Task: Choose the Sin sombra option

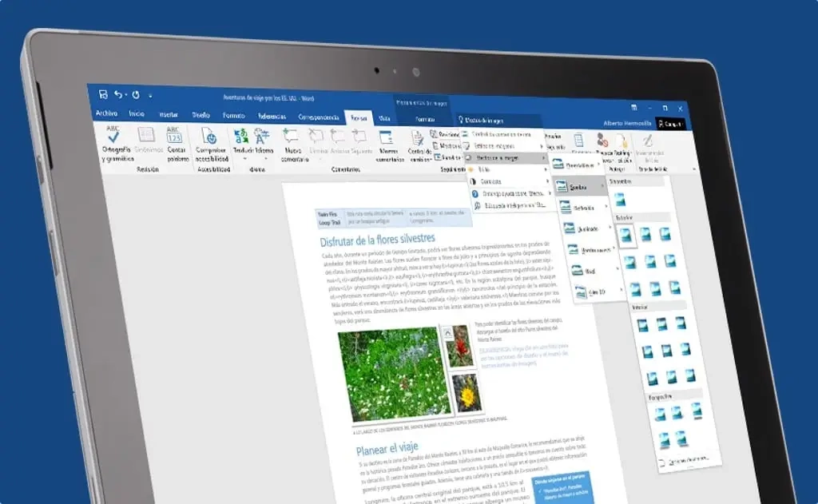Action: tap(619, 197)
